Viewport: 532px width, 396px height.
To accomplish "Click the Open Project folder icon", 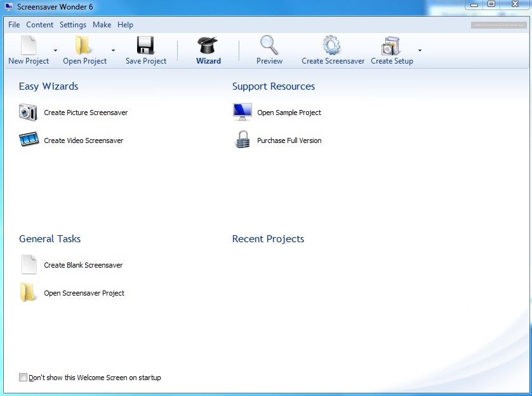I will coord(84,46).
